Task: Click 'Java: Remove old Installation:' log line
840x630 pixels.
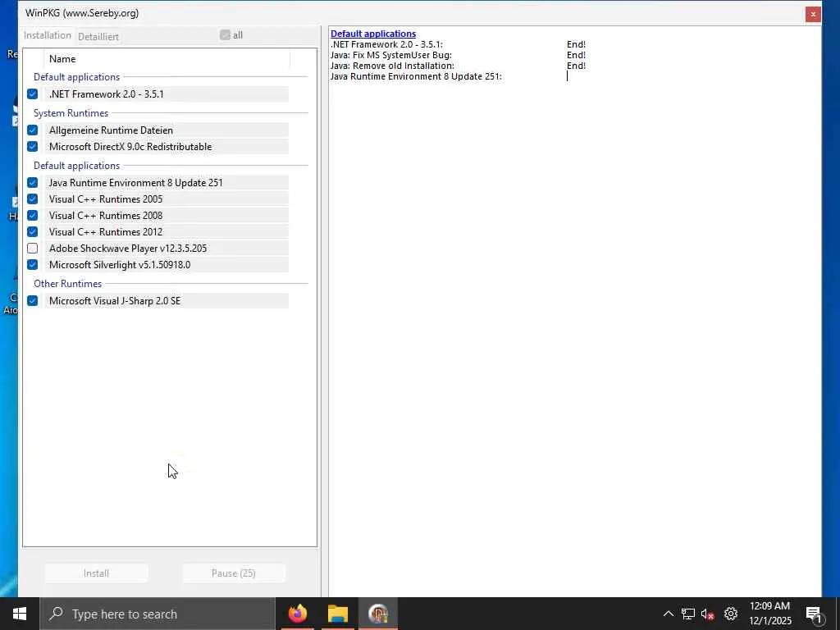Action: (x=392, y=66)
